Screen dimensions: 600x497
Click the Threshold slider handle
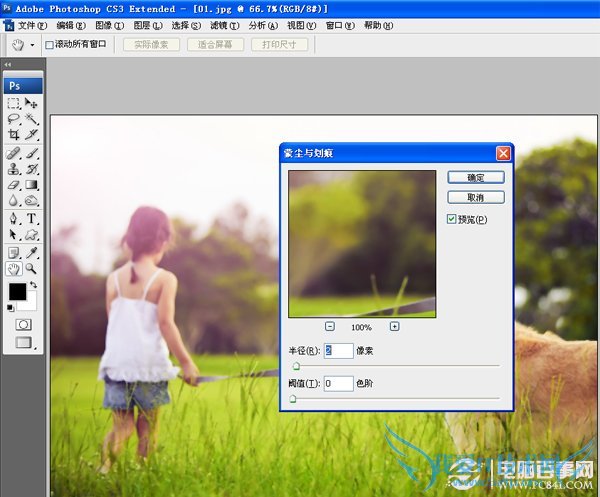click(293, 399)
